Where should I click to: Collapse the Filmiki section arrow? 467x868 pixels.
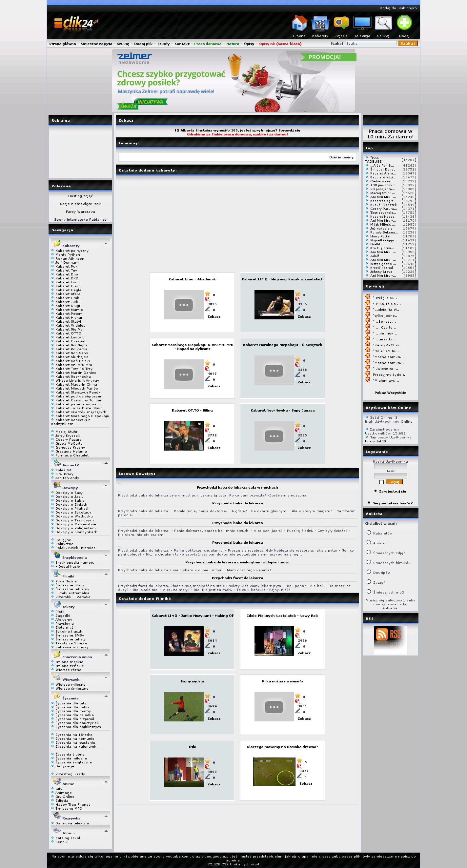(106, 574)
